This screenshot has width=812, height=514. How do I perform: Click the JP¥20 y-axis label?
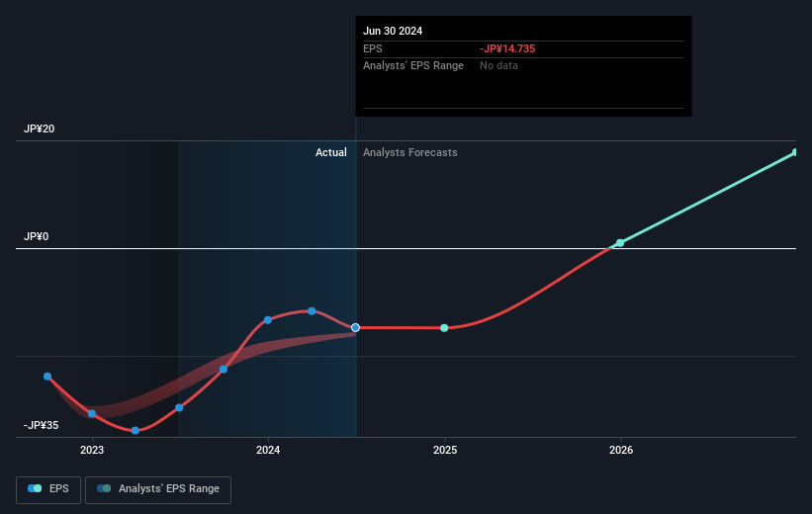(39, 128)
